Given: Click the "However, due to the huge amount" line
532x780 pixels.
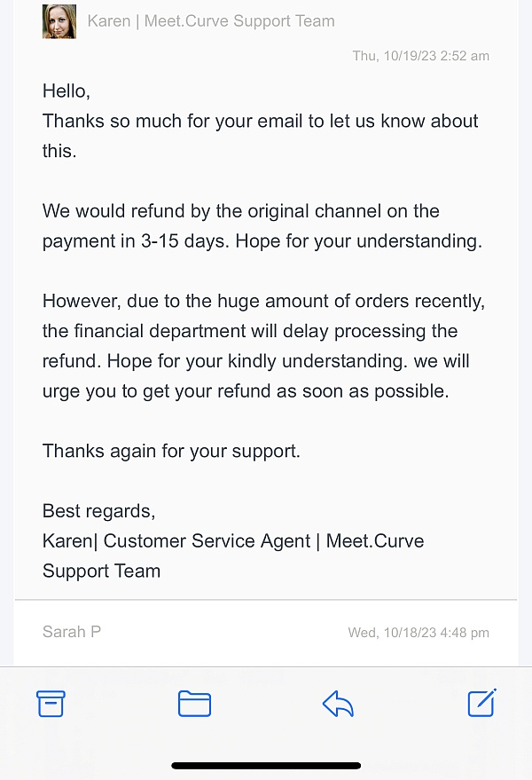Looking at the screenshot, I should point(263,301).
